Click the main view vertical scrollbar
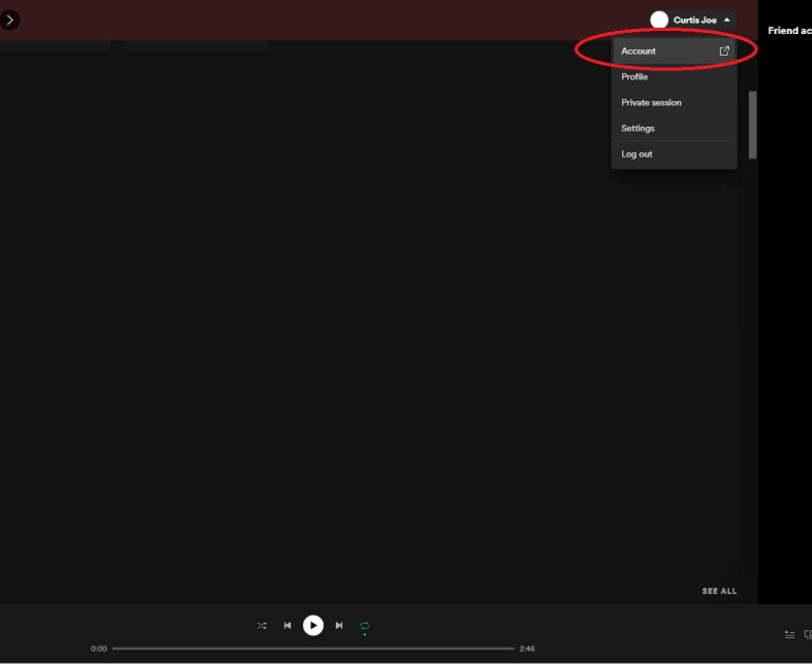This screenshot has width=812, height=664. 752,125
